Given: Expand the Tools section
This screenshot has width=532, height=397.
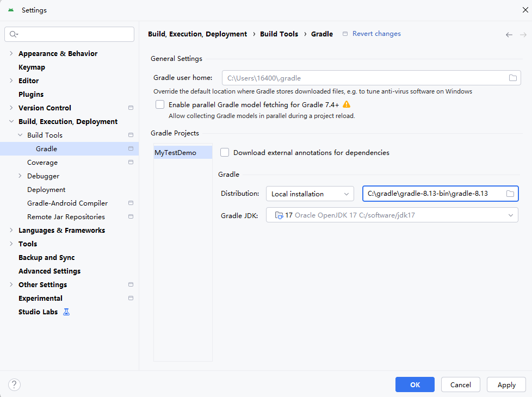Looking at the screenshot, I should pos(11,243).
